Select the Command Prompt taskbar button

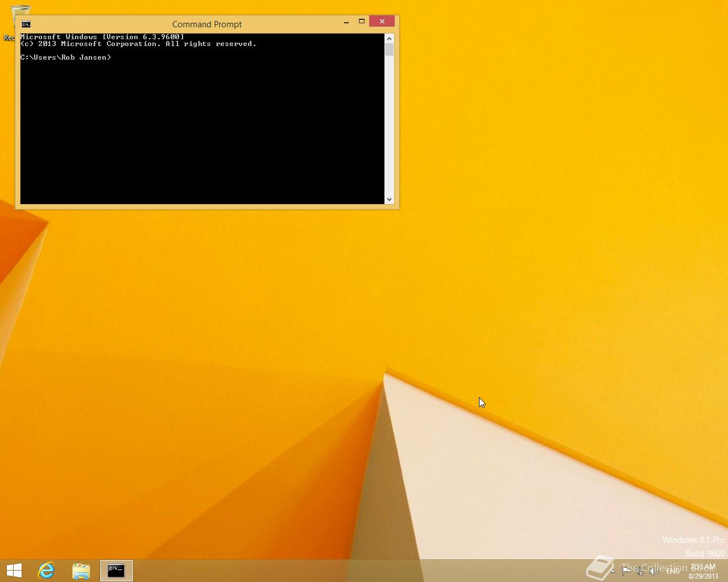116,570
